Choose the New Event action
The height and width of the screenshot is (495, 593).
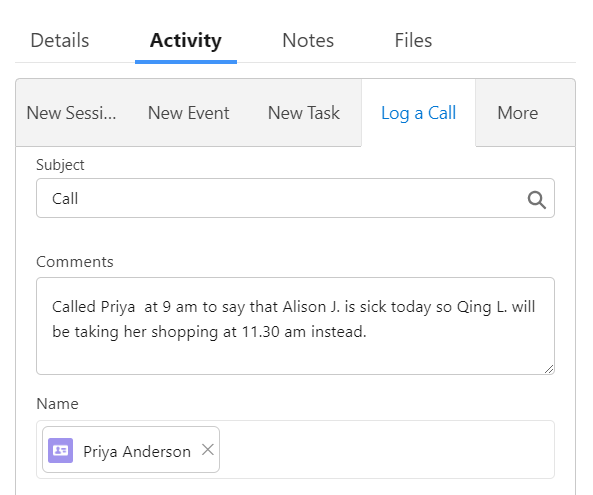[188, 113]
